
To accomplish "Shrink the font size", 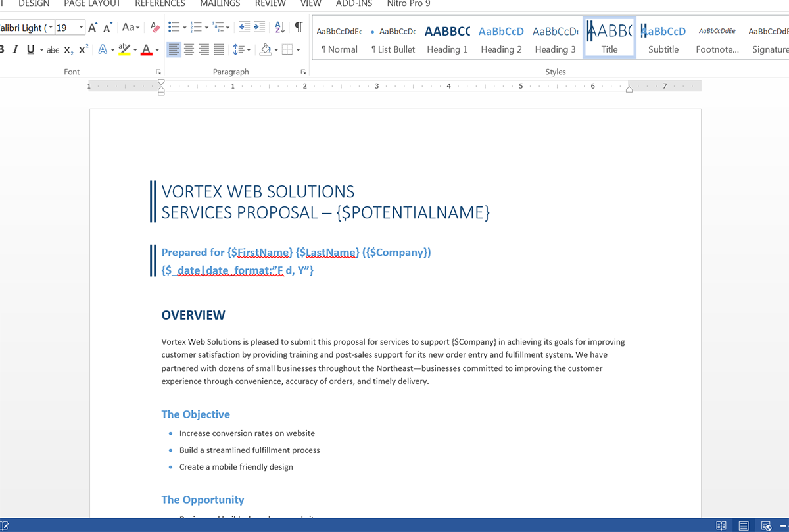I will pyautogui.click(x=107, y=28).
